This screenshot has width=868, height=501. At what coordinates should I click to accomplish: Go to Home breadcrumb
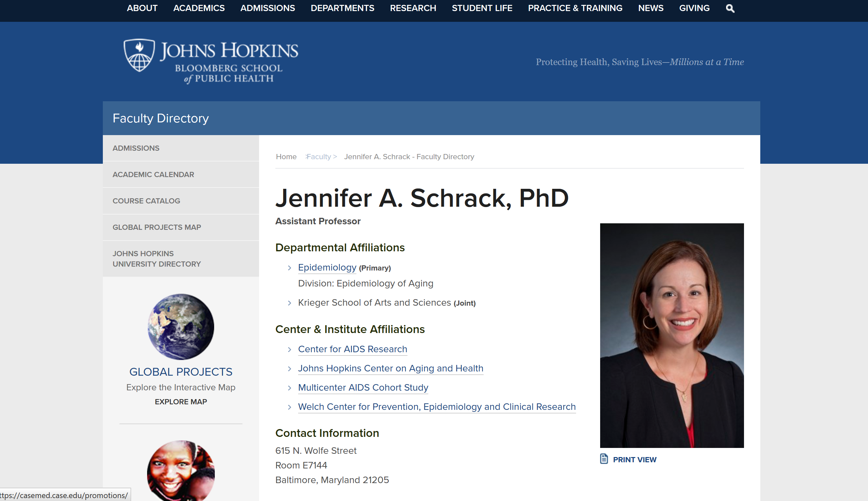(x=286, y=157)
